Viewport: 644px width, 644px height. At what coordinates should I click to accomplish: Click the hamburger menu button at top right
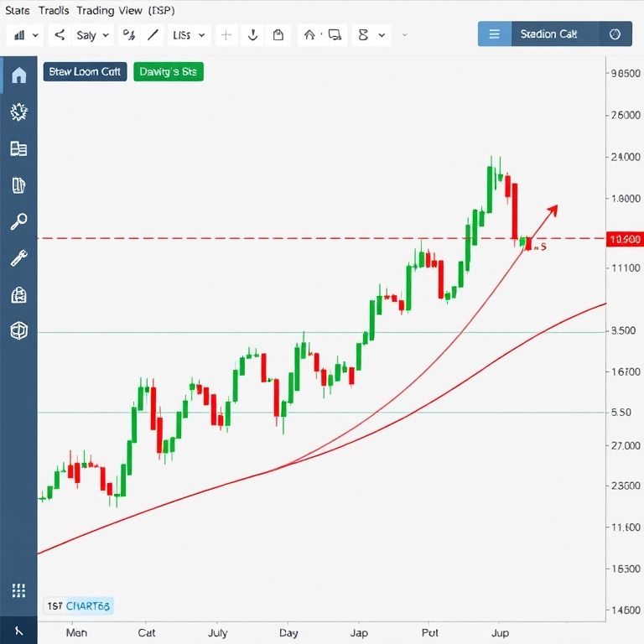(x=494, y=34)
